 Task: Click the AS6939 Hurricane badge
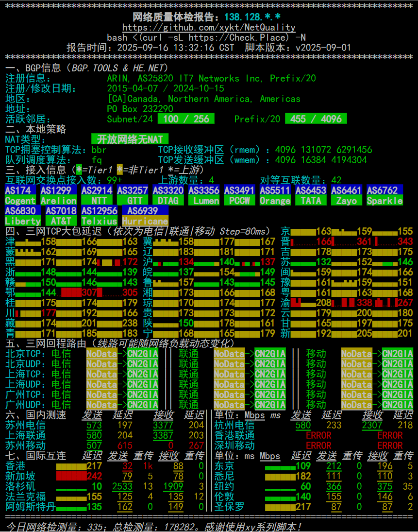tap(145, 216)
